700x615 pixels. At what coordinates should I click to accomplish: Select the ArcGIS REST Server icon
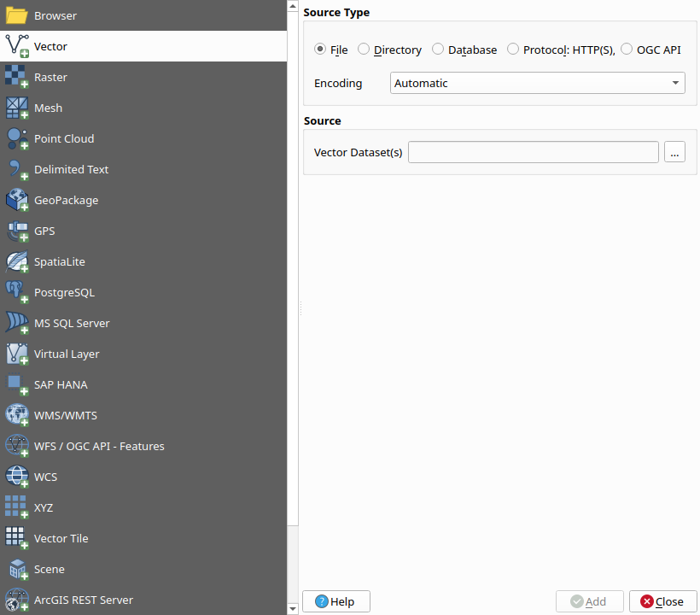pyautogui.click(x=17, y=600)
